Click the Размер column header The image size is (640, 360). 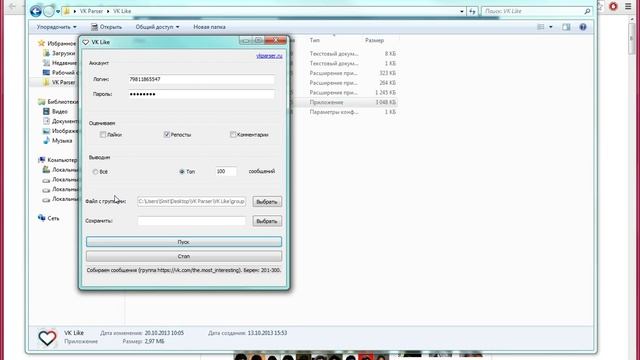click(374, 40)
